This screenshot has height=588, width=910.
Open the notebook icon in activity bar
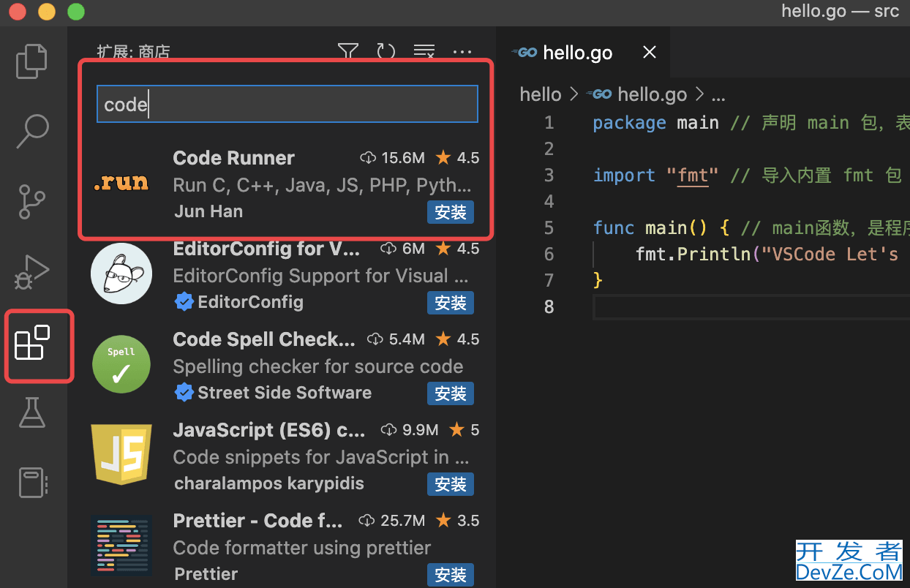point(32,483)
